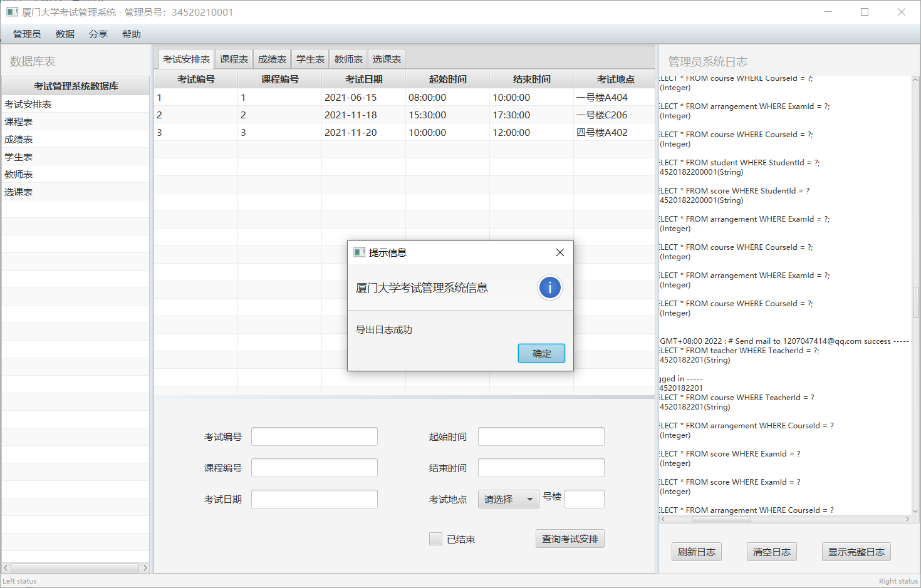The height and width of the screenshot is (588, 921).
Task: Focus the 课程编号 input field
Action: (x=315, y=468)
